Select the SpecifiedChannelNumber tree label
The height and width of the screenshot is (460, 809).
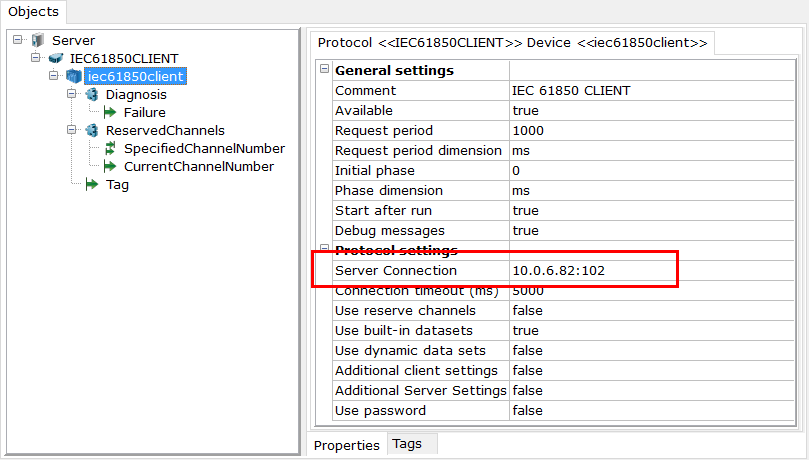[x=204, y=149]
